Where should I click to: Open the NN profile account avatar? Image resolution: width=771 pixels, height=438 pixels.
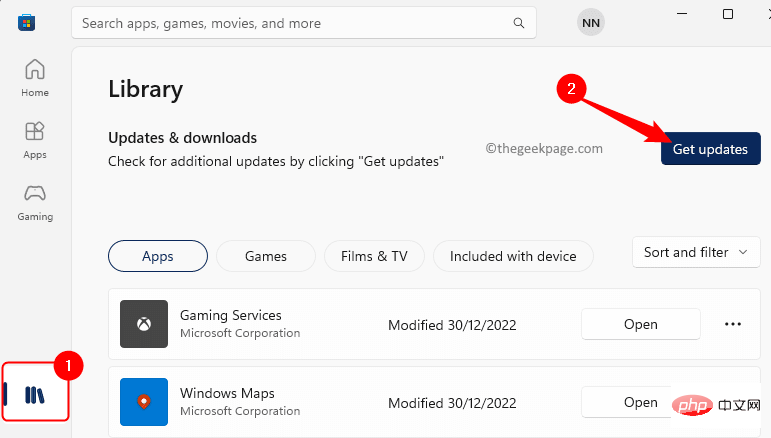[x=591, y=23]
